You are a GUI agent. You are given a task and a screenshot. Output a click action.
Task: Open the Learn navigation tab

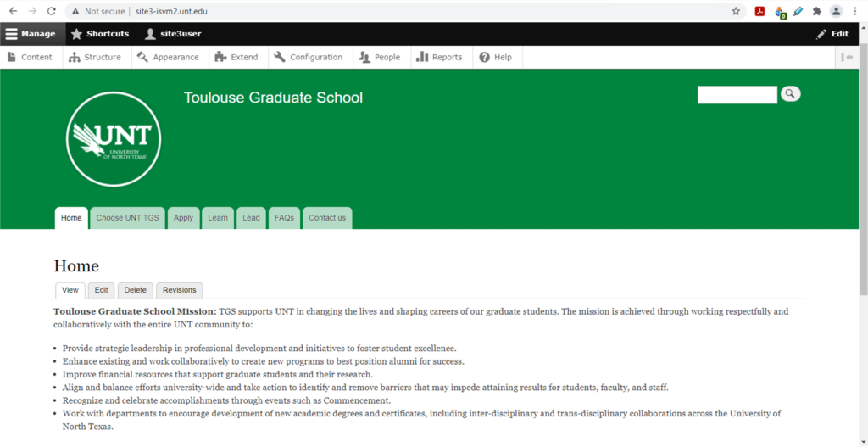click(218, 218)
